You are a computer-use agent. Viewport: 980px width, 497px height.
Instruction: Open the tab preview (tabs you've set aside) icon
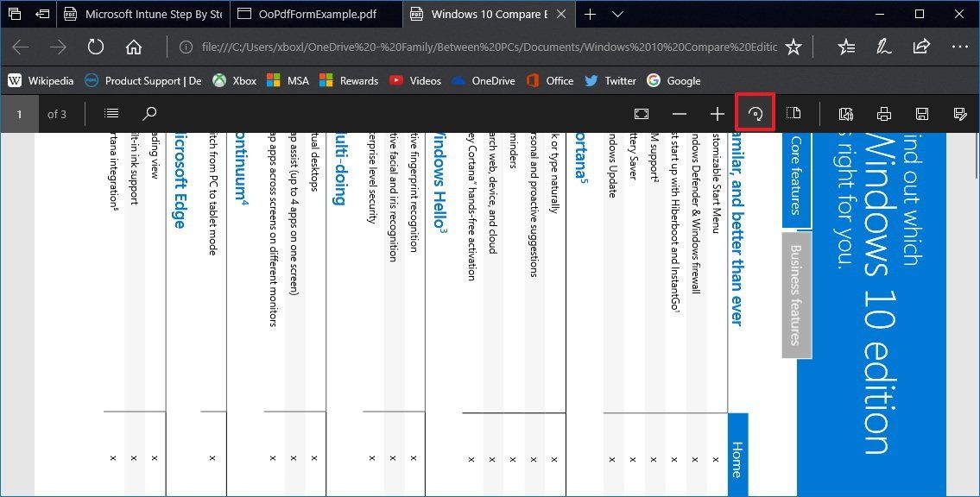click(14, 14)
